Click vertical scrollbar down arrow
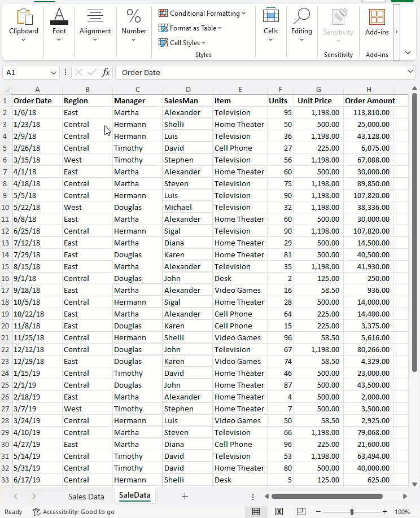This screenshot has height=518, width=420. pos(415,485)
